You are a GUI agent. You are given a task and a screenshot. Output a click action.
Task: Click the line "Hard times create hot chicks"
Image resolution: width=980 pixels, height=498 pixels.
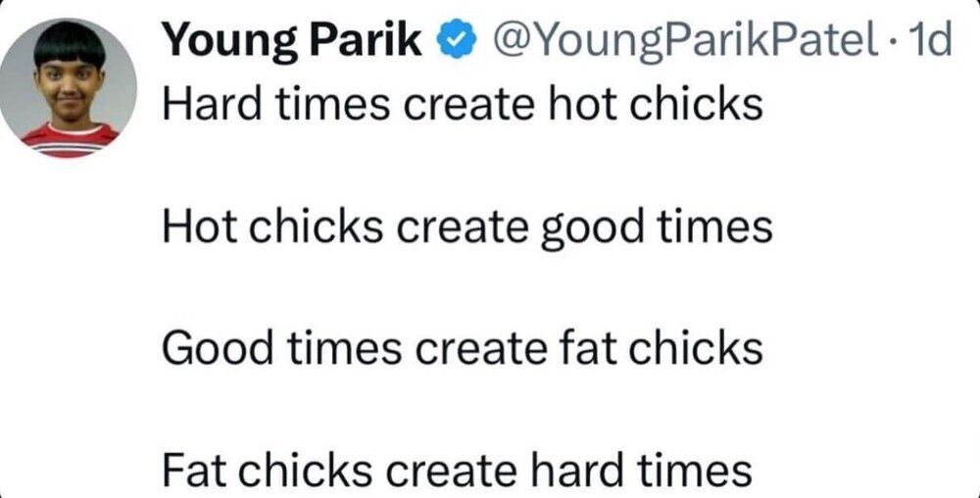click(x=461, y=104)
